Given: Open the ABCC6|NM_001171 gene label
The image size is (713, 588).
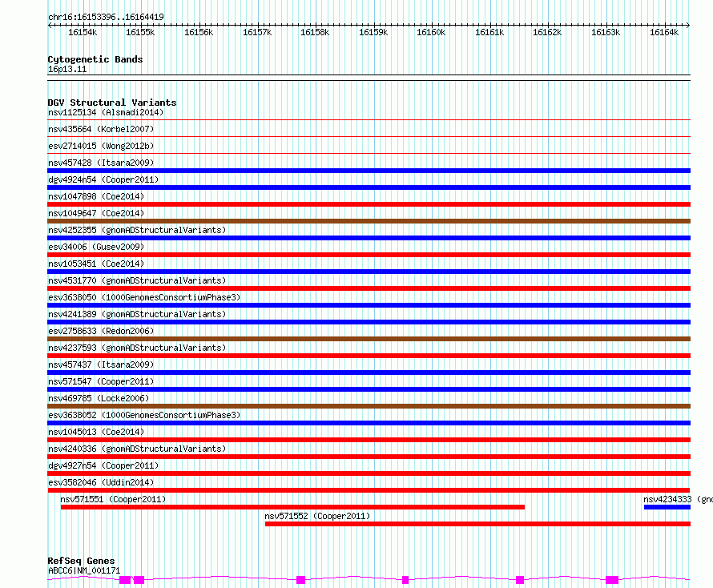Looking at the screenshot, I should pyautogui.click(x=84, y=570).
